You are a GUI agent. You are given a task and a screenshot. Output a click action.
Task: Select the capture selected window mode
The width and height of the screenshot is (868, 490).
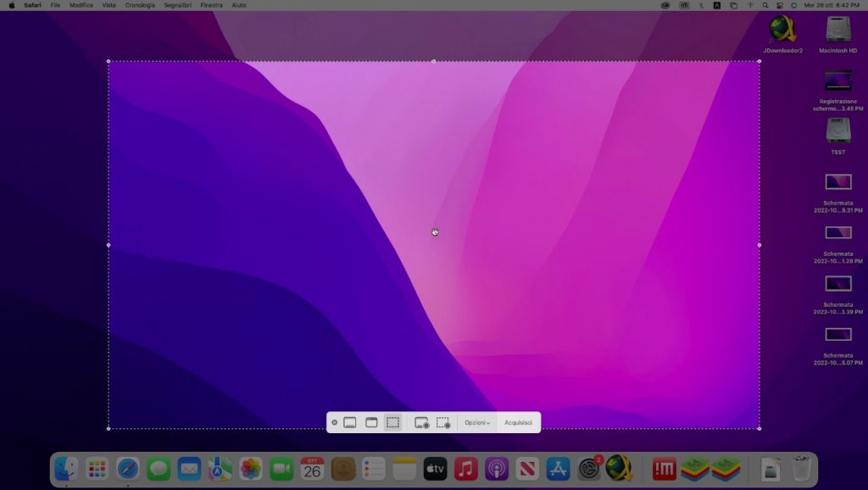(371, 422)
